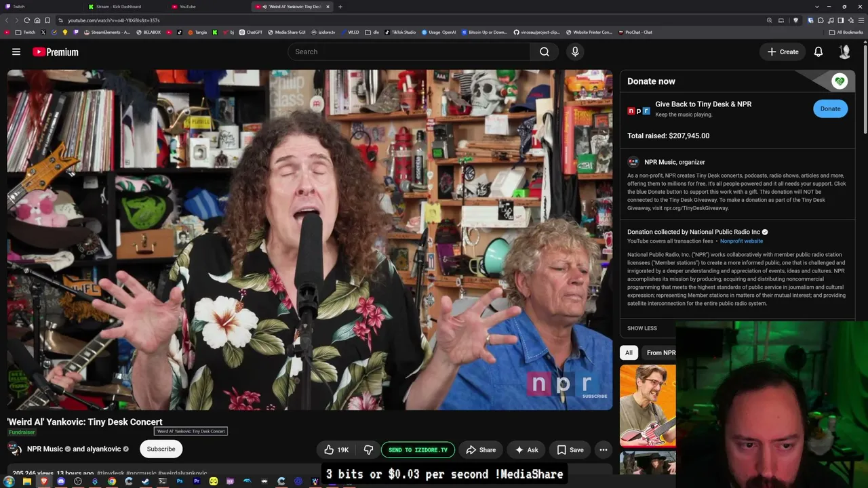Image resolution: width=868 pixels, height=488 pixels.
Task: Open browser main menu
Action: coord(861,20)
